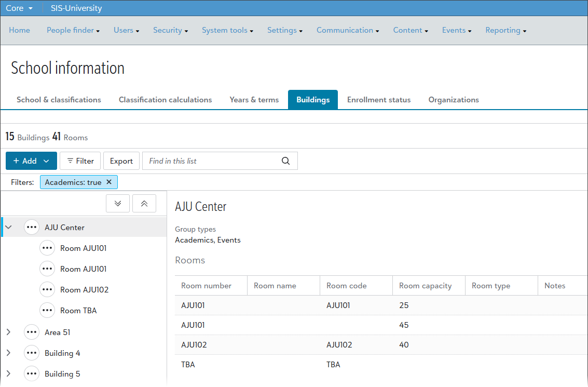Select Building 4 in the tree
588x387 pixels.
pyautogui.click(x=62, y=353)
